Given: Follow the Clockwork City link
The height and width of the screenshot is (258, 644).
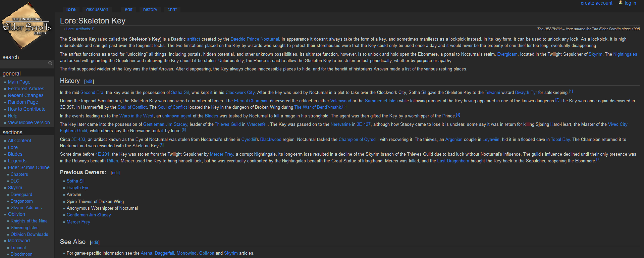Looking at the screenshot, I should pyautogui.click(x=240, y=93).
